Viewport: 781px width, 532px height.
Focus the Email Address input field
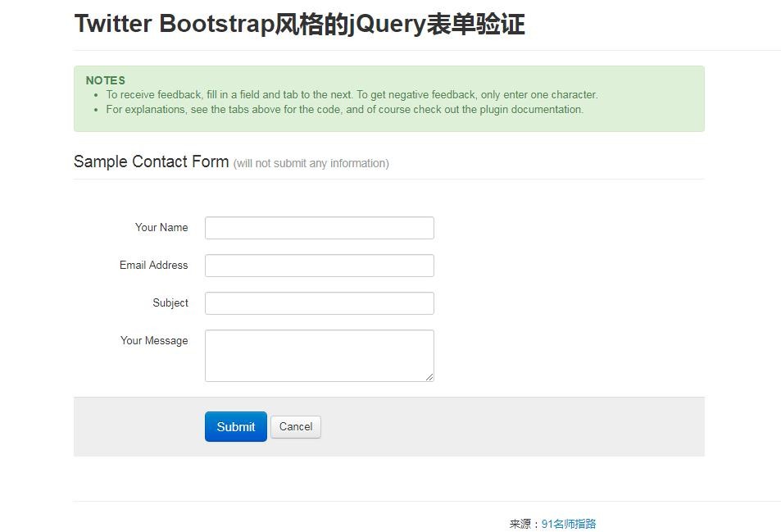pyautogui.click(x=320, y=266)
